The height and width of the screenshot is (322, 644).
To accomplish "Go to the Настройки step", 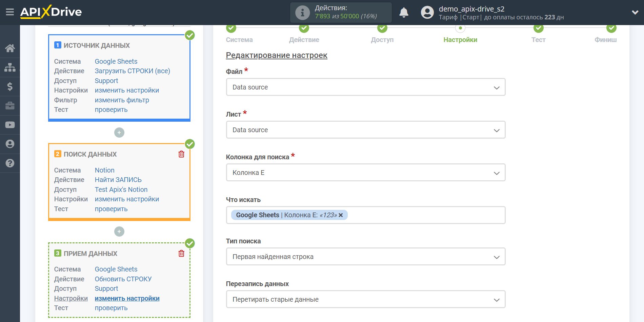I will [460, 40].
